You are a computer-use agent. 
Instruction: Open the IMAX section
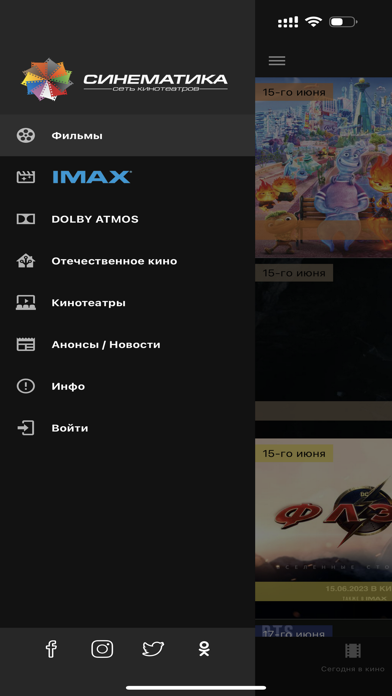pyautogui.click(x=127, y=177)
